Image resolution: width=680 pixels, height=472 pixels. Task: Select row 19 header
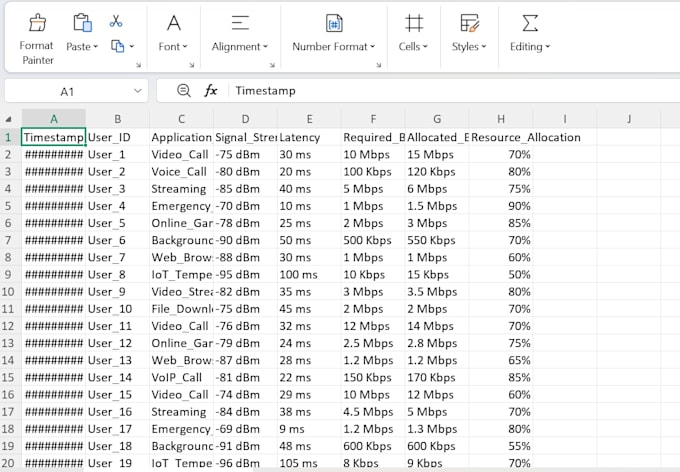pyautogui.click(x=8, y=446)
